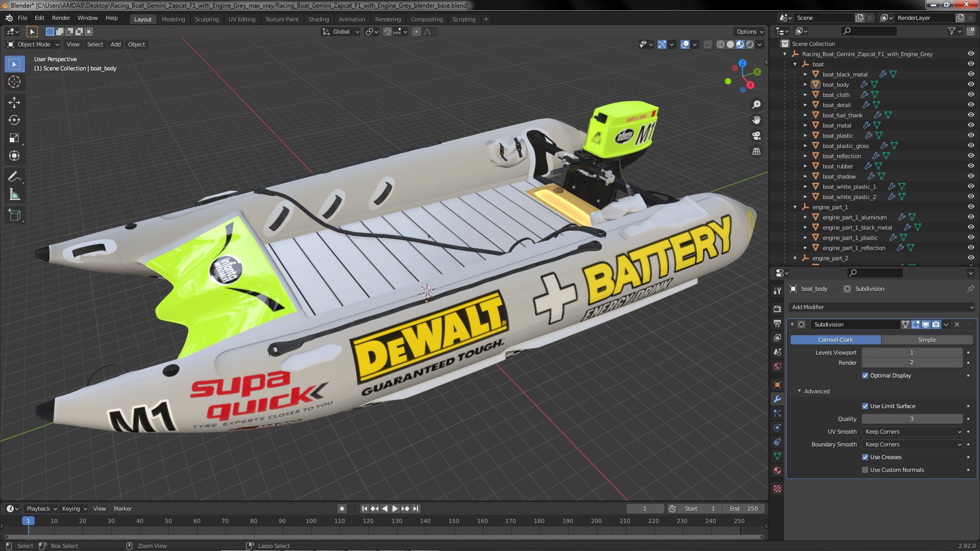
Task: Open the Global orientation dropdown
Action: point(340,32)
